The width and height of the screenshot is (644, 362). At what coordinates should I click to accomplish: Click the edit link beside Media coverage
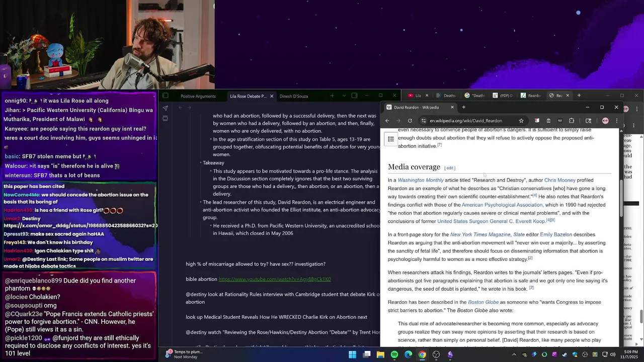(450, 168)
